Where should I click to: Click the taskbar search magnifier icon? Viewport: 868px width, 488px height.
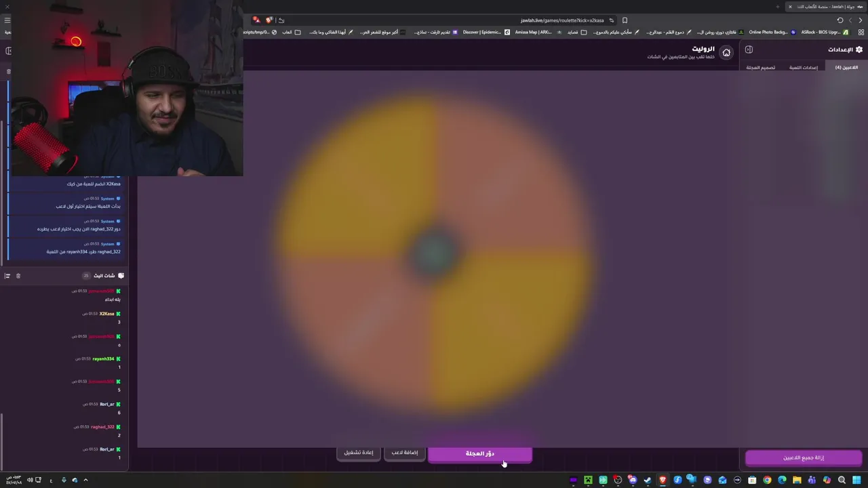[x=842, y=480]
